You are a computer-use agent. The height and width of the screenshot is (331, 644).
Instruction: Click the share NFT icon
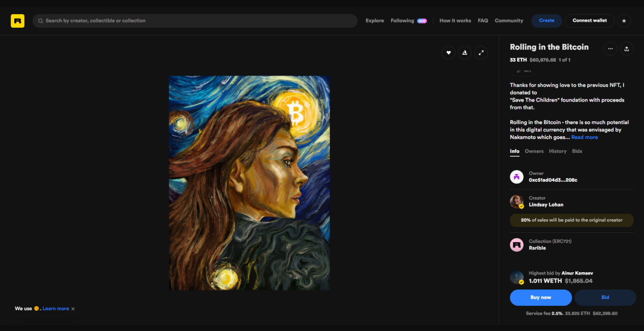coord(627,49)
